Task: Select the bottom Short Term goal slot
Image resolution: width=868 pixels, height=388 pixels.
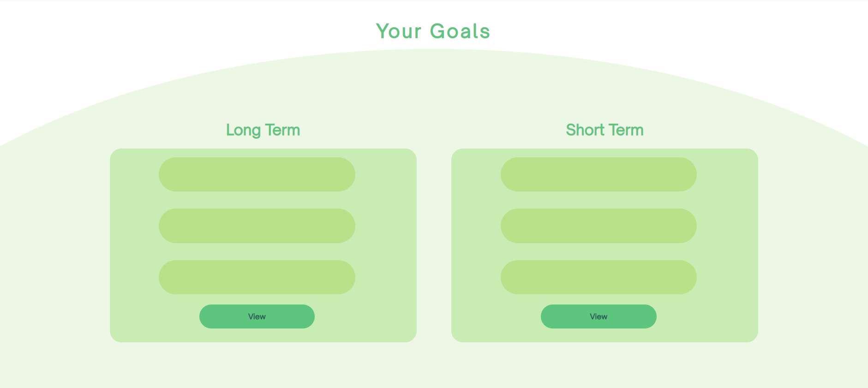Action: [x=599, y=277]
